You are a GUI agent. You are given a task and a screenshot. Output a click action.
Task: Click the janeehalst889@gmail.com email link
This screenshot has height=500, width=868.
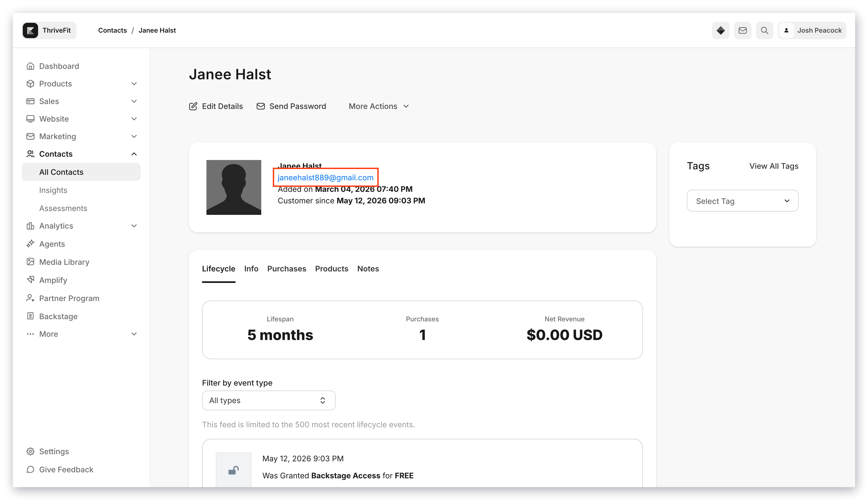[325, 178]
